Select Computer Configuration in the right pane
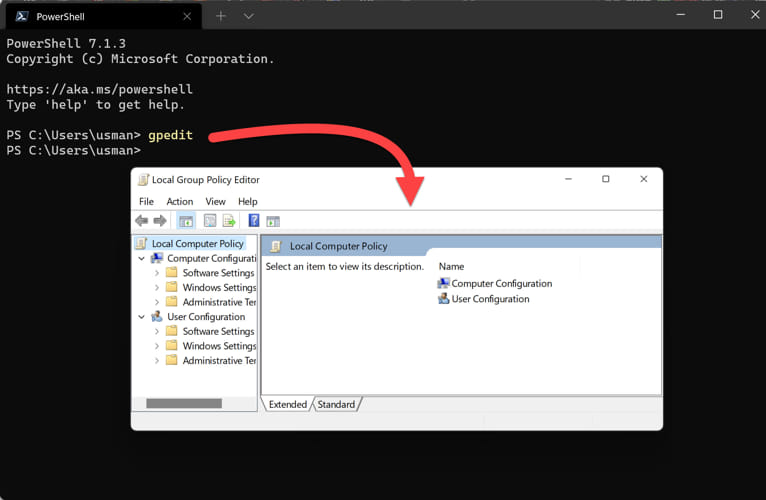The width and height of the screenshot is (766, 500). (x=501, y=283)
